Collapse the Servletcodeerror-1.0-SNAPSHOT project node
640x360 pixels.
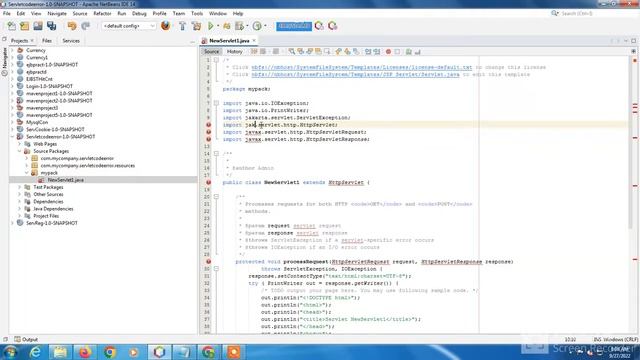click(x=12, y=137)
